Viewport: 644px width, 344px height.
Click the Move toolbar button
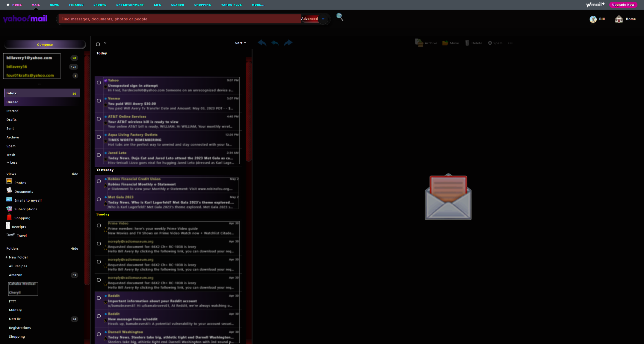click(451, 43)
